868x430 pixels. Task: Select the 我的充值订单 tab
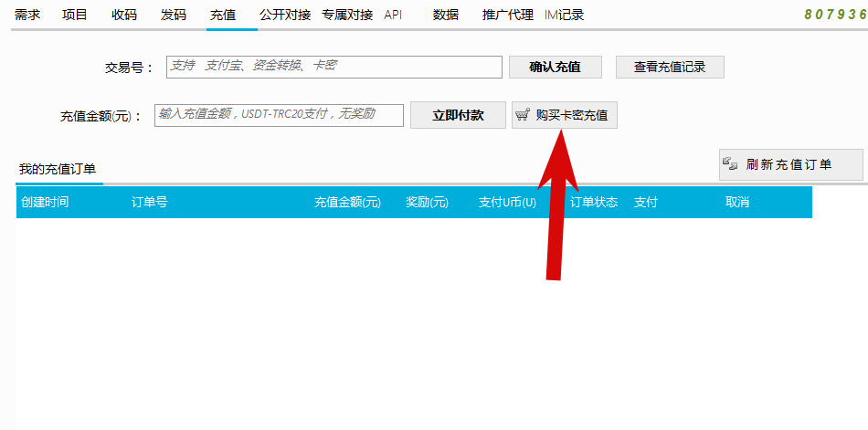pos(58,169)
